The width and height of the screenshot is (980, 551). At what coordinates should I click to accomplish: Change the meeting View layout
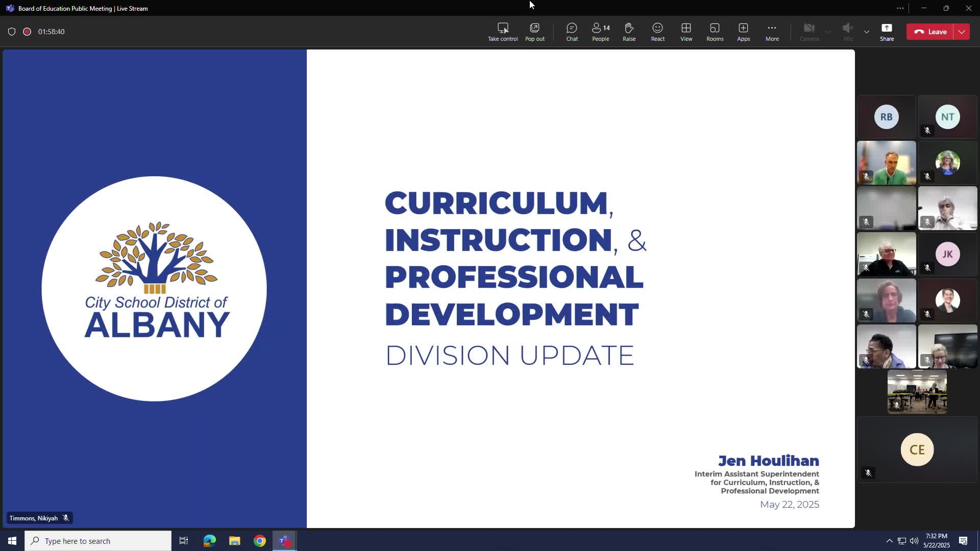(x=686, y=32)
